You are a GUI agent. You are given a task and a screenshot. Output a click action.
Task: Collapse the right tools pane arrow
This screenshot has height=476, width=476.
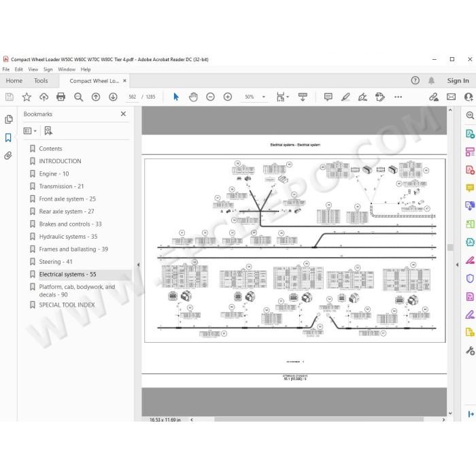coord(457,265)
